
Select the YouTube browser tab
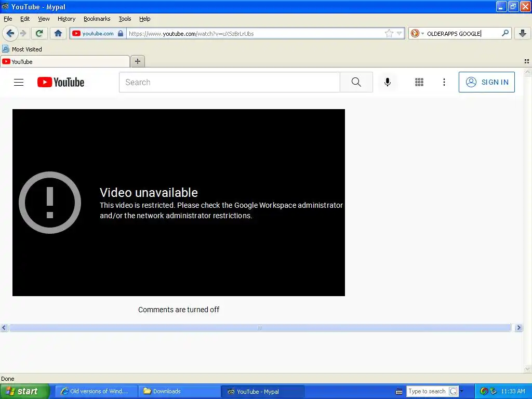65,61
